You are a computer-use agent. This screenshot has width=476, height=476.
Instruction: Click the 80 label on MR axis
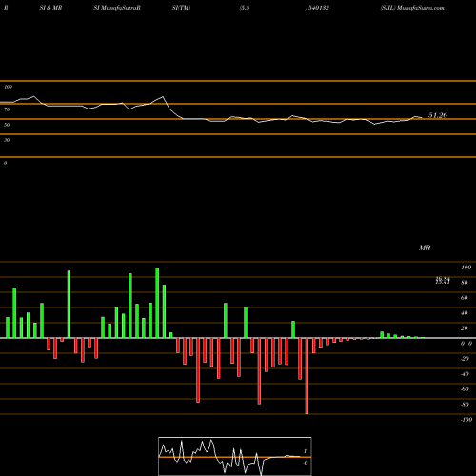tap(465, 283)
